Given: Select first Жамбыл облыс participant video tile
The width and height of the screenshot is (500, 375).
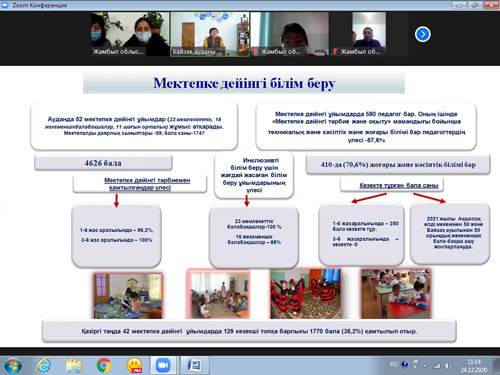Looking at the screenshot, I should click(x=130, y=34).
